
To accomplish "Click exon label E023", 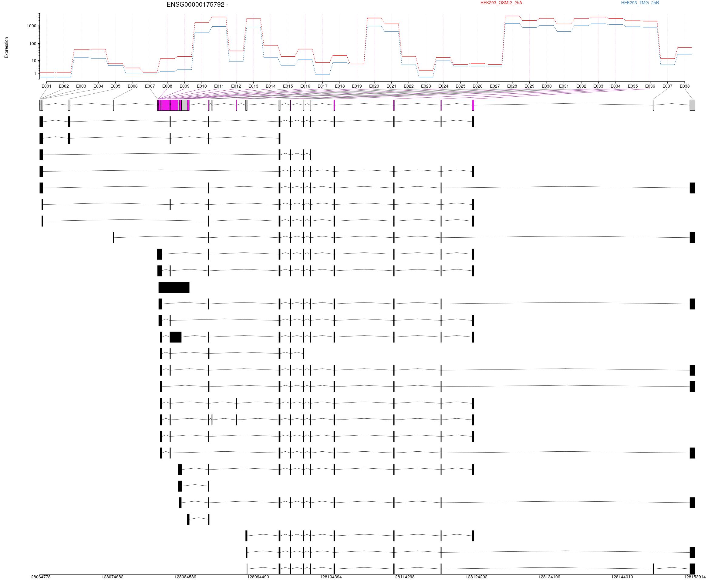I will 426,86.
